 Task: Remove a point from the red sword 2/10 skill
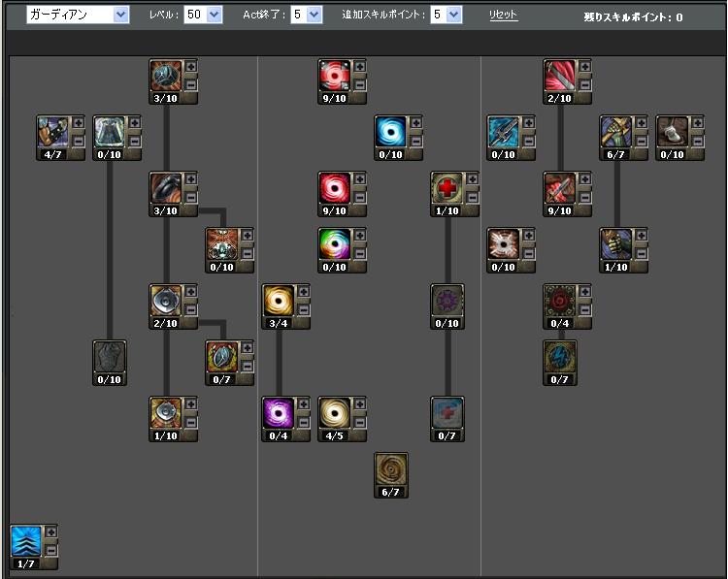(x=585, y=85)
